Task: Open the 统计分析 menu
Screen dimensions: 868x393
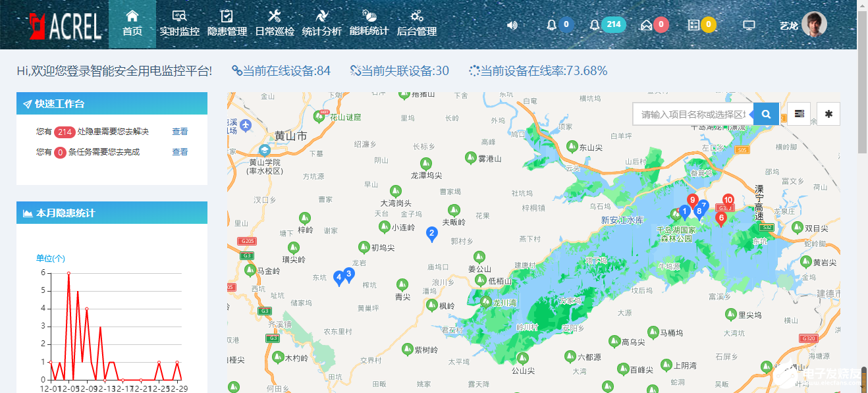Action: [322, 24]
